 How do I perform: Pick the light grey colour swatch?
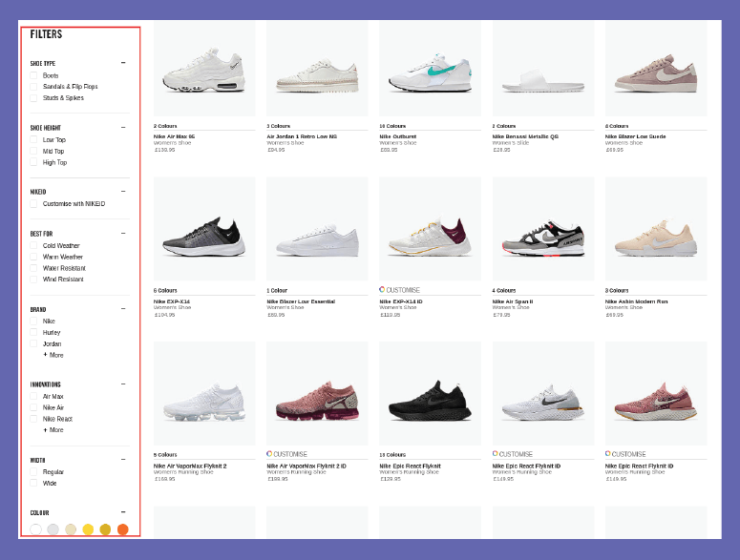pyautogui.click(x=53, y=529)
